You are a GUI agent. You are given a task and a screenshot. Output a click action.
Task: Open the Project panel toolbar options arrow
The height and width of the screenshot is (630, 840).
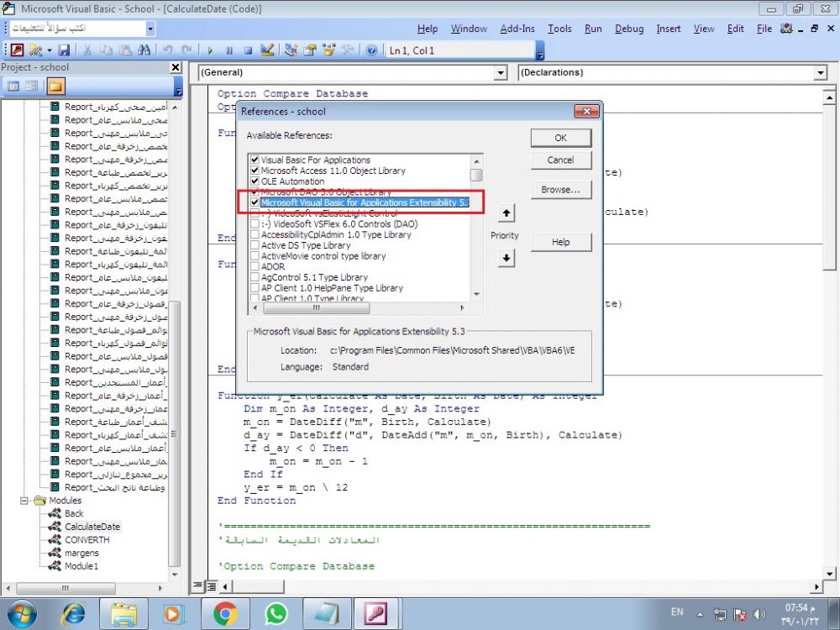(x=178, y=88)
